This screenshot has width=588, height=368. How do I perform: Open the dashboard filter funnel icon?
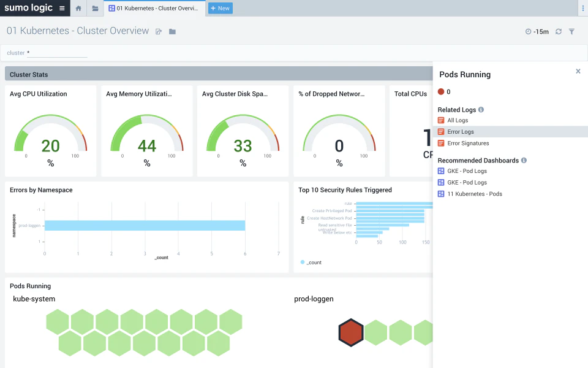click(572, 31)
